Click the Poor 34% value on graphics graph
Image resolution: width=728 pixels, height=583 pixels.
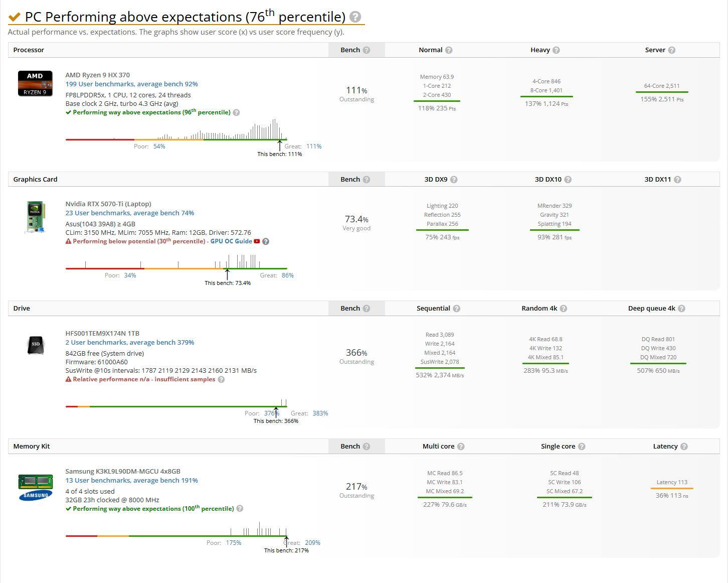pos(130,275)
